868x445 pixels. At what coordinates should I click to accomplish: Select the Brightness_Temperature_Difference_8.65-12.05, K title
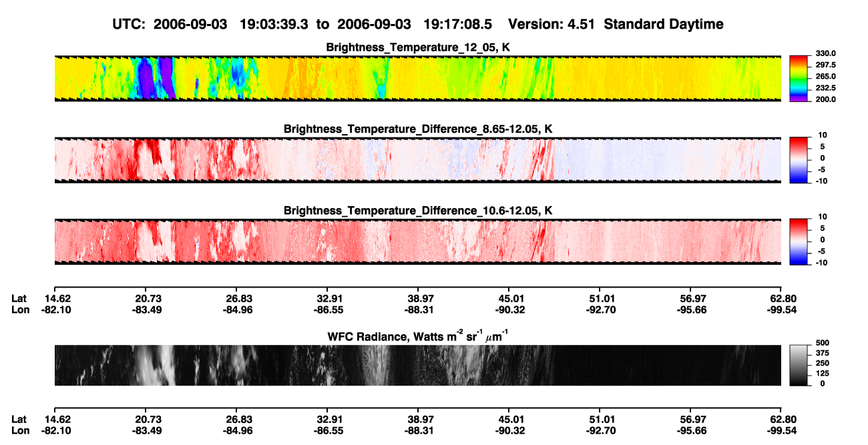418,128
